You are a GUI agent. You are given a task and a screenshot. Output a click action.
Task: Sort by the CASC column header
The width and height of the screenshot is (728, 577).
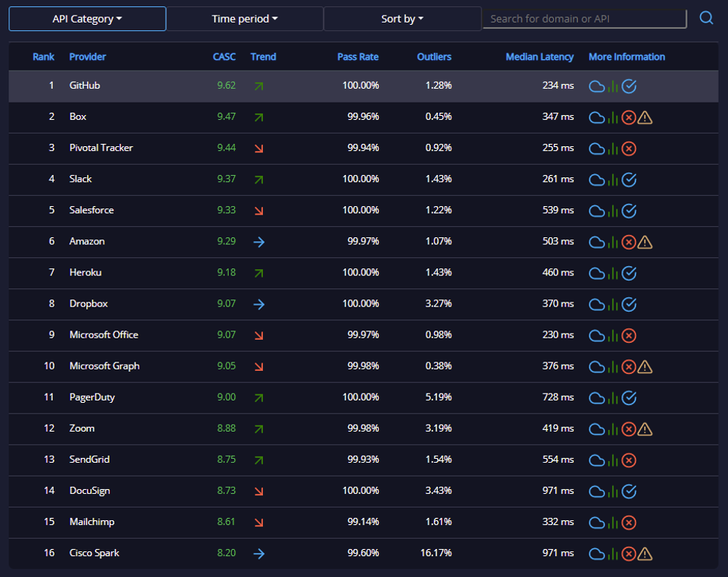[x=224, y=57]
